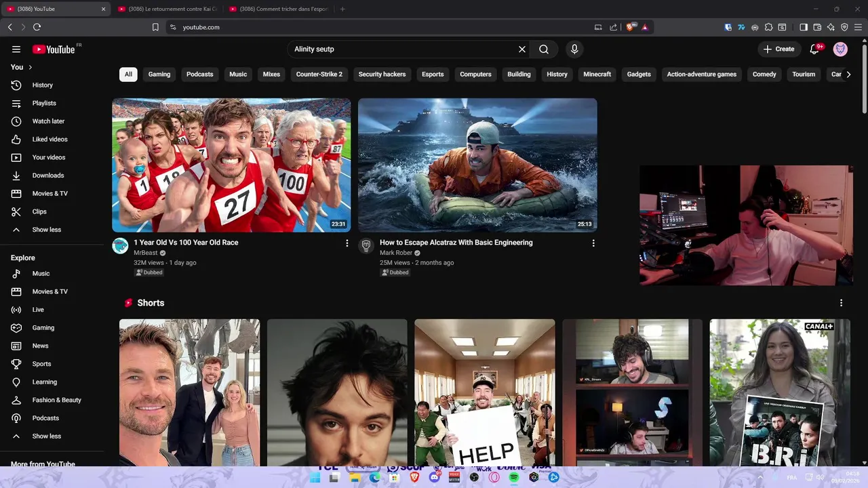This screenshot has height=488, width=868.
Task: Open the Brave Wallet icon
Action: (817, 27)
